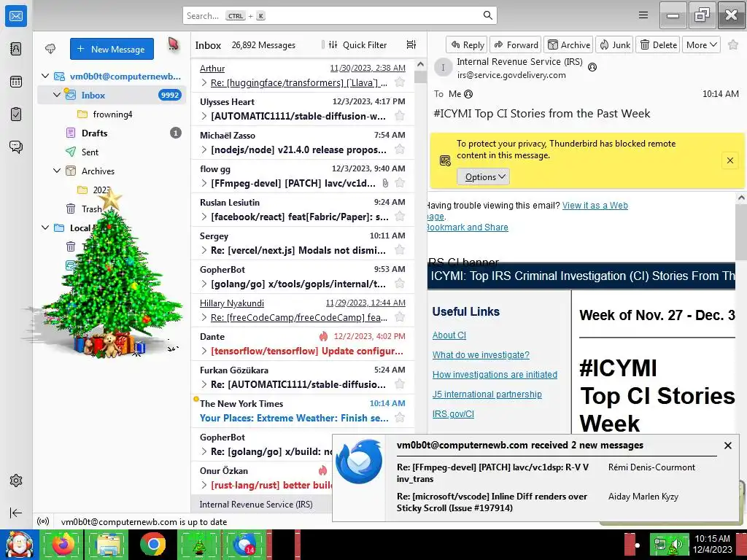Open the More dropdown
This screenshot has height=560, width=747.
click(x=701, y=44)
